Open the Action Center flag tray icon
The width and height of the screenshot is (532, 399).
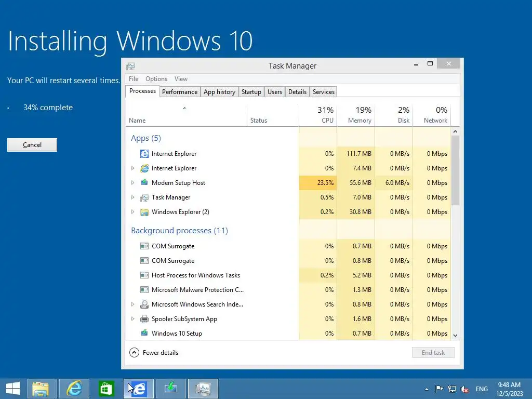(x=439, y=389)
